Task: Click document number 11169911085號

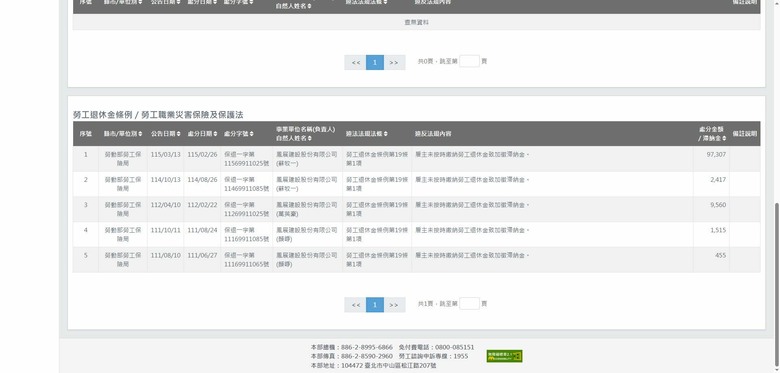Action: (247, 239)
